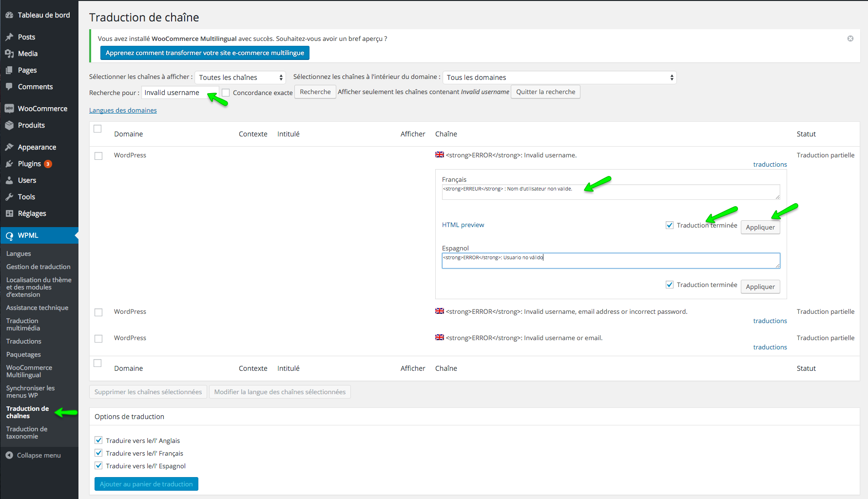The image size is (868, 499).
Task: Expand traductions for Invalid username or email
Action: coord(770,347)
